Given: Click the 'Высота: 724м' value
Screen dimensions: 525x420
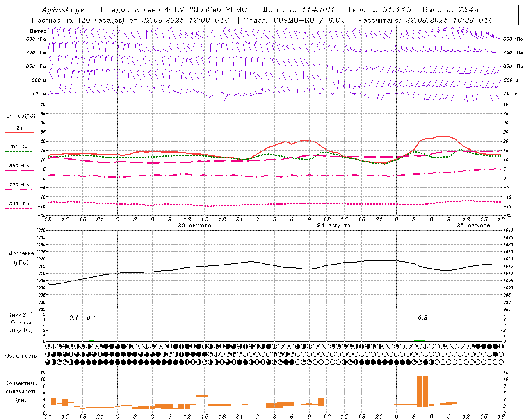Looking at the screenshot, I should (450, 10).
